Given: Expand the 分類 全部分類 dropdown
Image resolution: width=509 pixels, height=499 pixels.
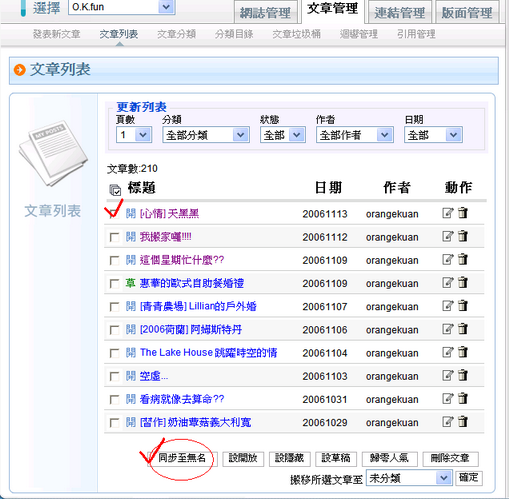Looking at the screenshot, I should (x=206, y=135).
